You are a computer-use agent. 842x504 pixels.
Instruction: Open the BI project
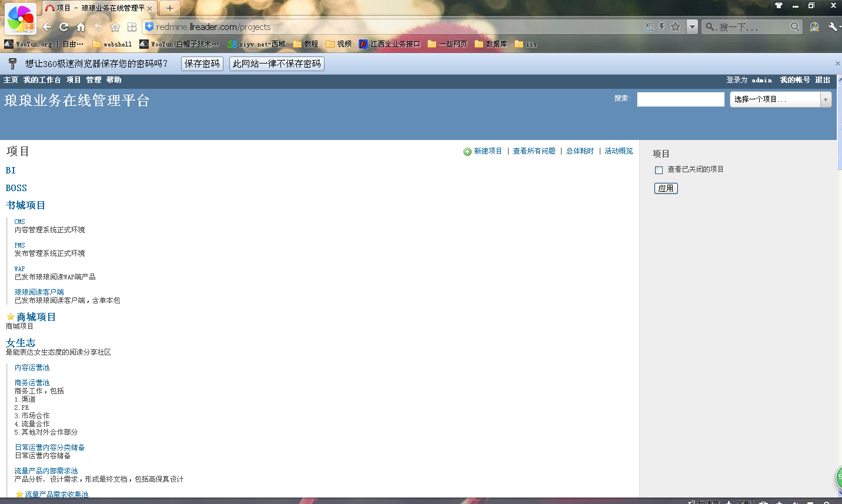(11, 171)
